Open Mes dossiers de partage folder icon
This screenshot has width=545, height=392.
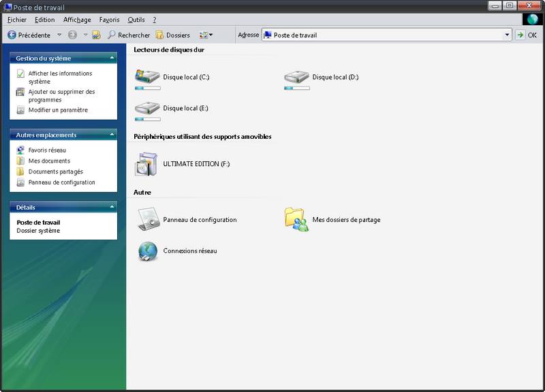pyautogui.click(x=296, y=219)
